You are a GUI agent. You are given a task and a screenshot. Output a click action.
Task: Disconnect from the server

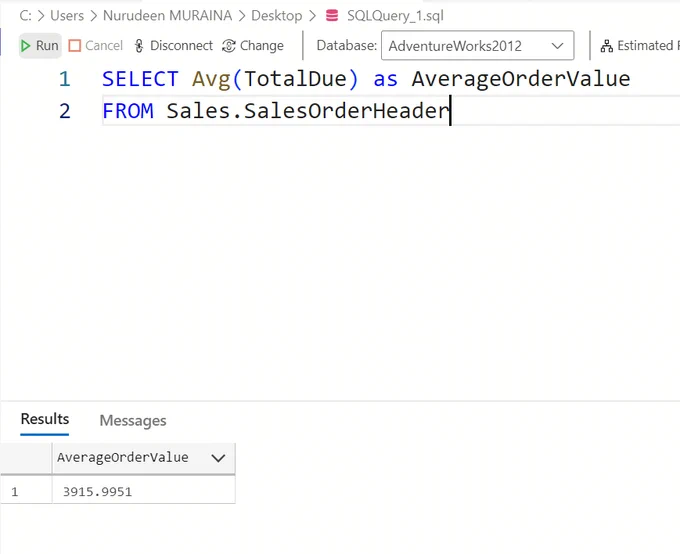[173, 46]
